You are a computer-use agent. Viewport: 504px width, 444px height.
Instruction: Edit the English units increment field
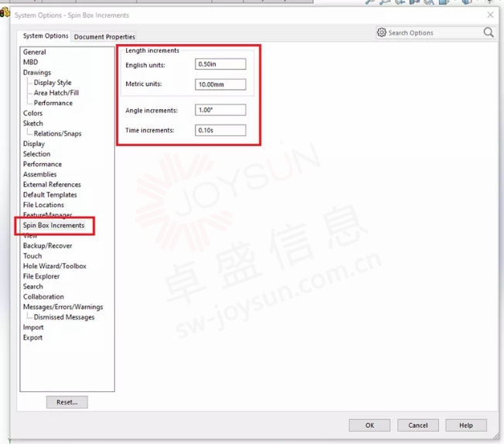220,64
